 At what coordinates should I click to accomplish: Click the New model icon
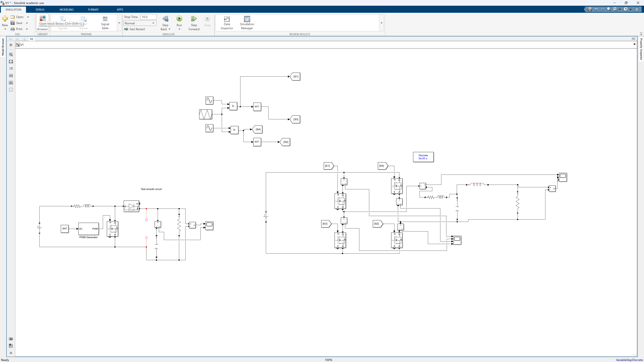(x=5, y=19)
